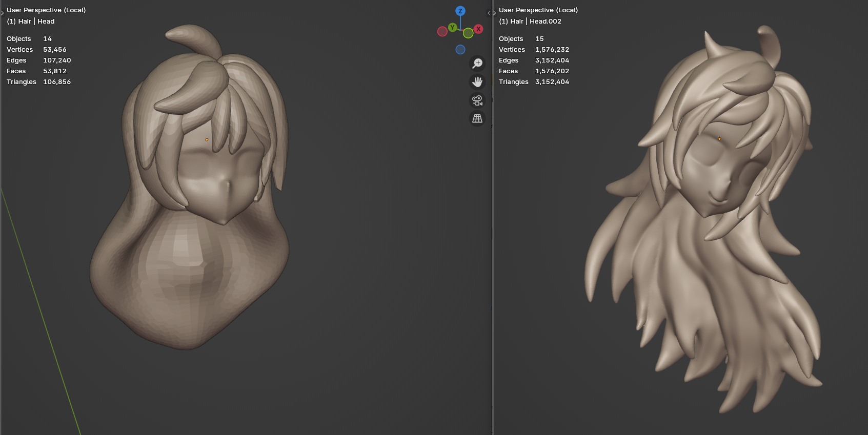This screenshot has height=435, width=868.
Task: Click Triangles value '106,856'
Action: point(57,81)
